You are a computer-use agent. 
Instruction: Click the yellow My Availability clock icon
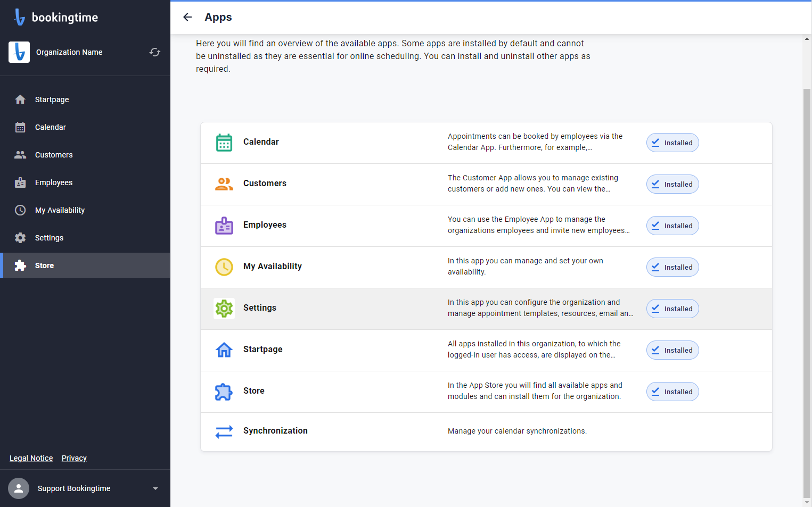click(224, 267)
